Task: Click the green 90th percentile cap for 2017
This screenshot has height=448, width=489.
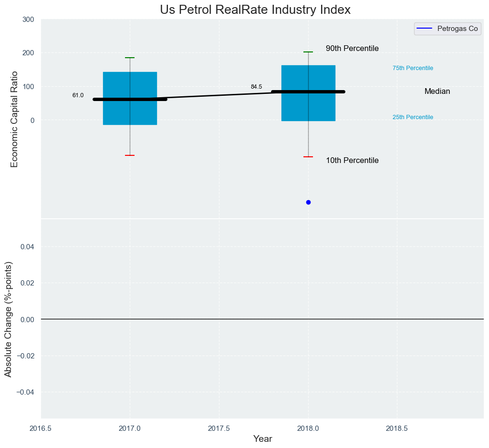Action: pyautogui.click(x=130, y=58)
